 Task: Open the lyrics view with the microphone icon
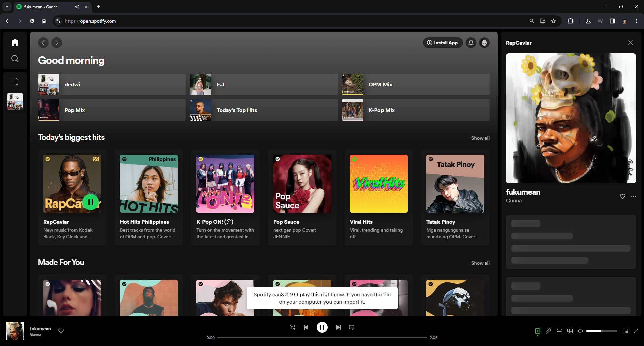[x=548, y=331]
